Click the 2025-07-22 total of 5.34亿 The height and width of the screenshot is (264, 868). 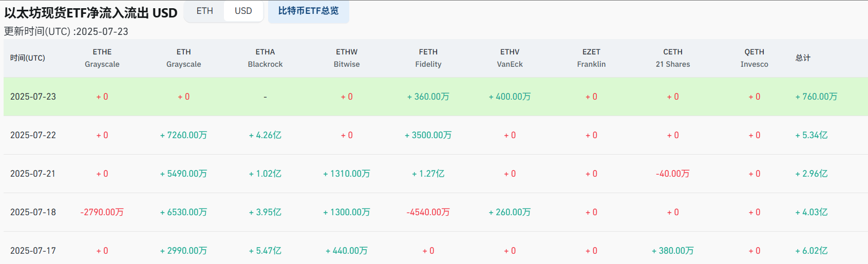point(812,135)
